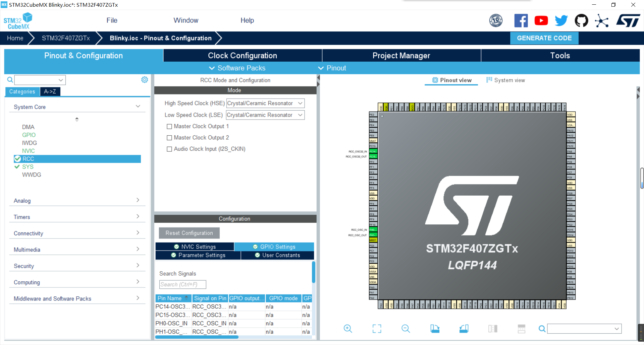The image size is (644, 345).
Task: Click the STM32CubeMX logo
Action: (18, 21)
